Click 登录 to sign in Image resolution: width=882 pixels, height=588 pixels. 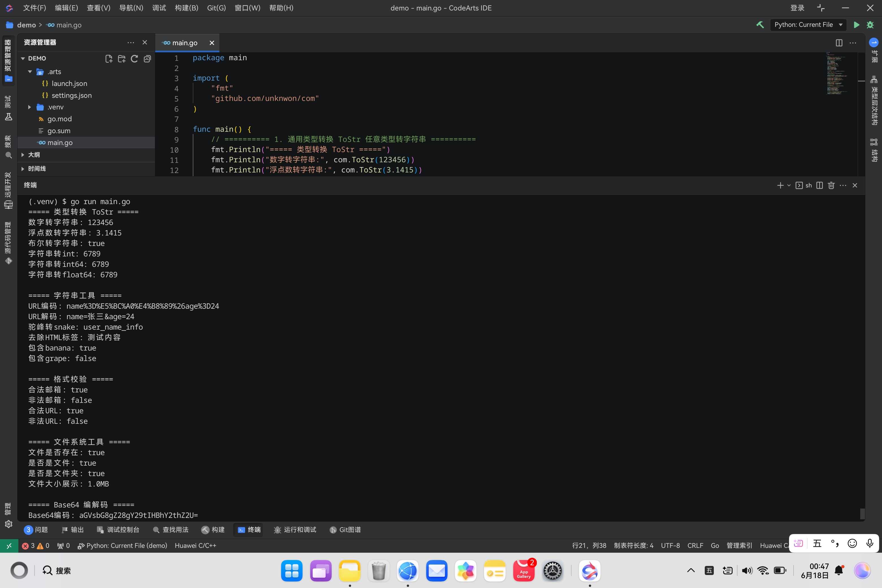pyautogui.click(x=797, y=8)
